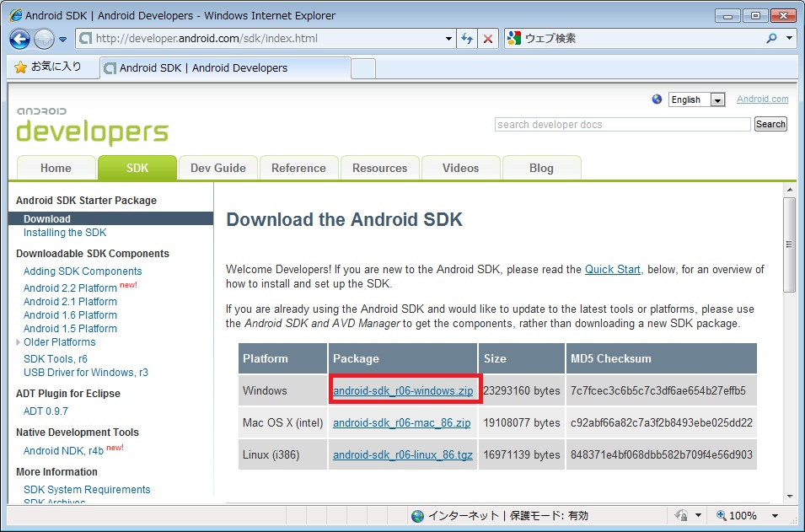805x532 pixels.
Task: Open the Dev Guide tab
Action: click(x=218, y=169)
